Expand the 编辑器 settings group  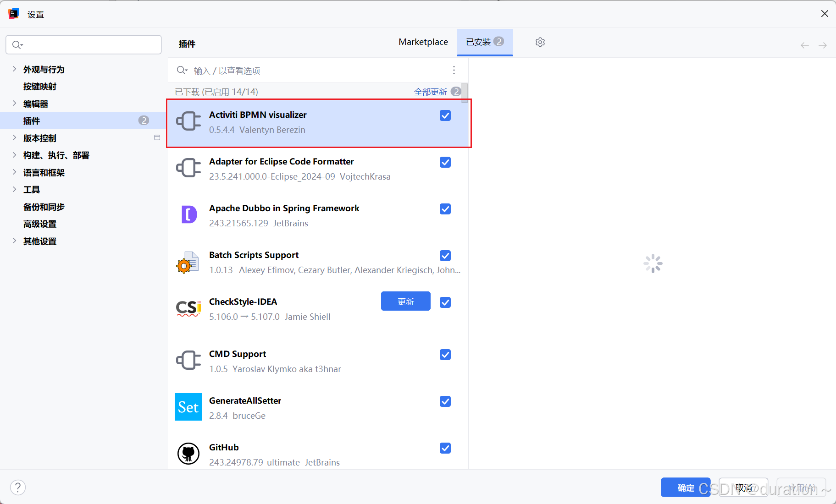(x=14, y=104)
